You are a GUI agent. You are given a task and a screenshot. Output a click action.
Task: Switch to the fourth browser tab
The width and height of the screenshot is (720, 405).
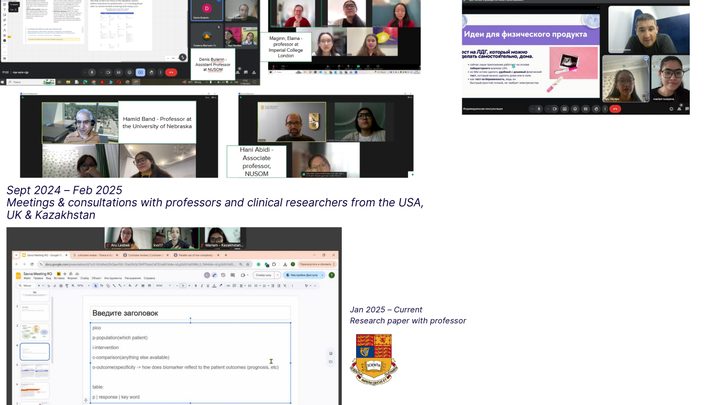pyautogui.click(x=197, y=255)
